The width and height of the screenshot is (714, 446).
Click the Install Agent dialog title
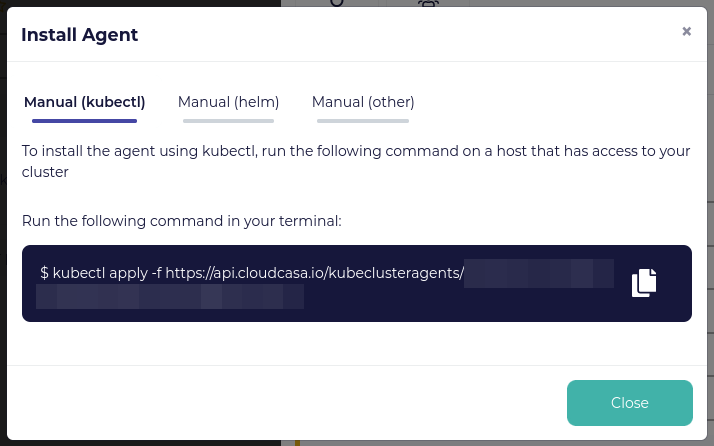point(80,35)
